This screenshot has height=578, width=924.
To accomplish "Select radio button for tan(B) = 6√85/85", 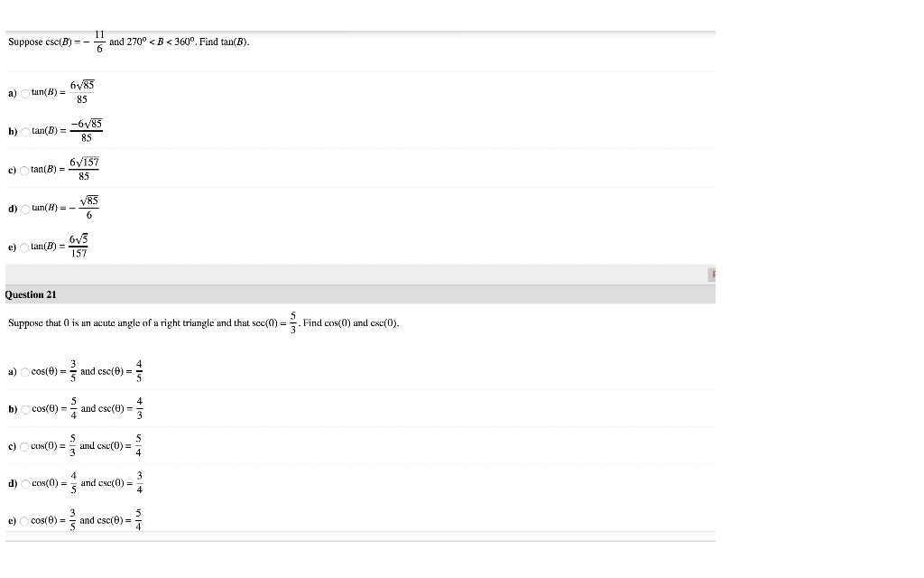I will coord(24,93).
